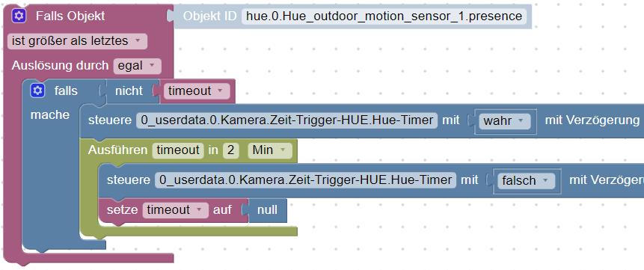This screenshot has height=270, width=644.
Task: Select timeout dropdown in setze block
Action: pyautogui.click(x=175, y=210)
